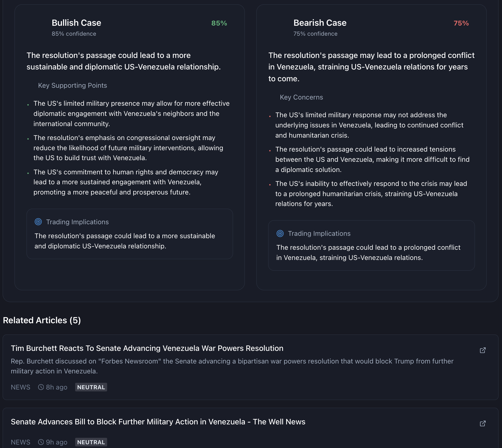
Task: Select the Key Concerns heading
Action: click(301, 97)
